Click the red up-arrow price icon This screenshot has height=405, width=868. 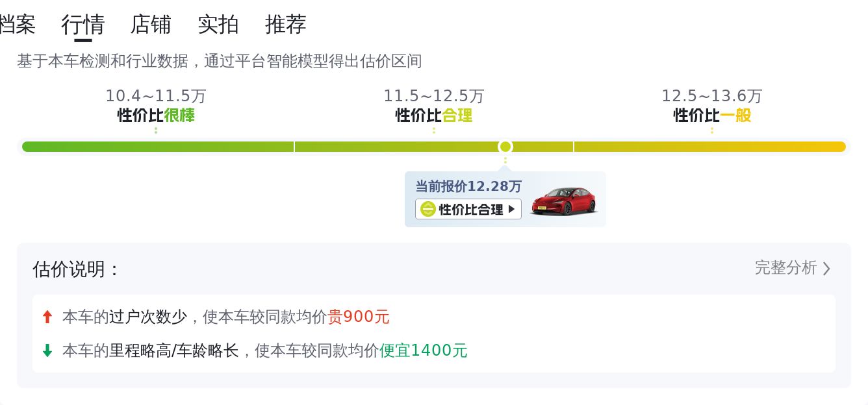tap(47, 317)
